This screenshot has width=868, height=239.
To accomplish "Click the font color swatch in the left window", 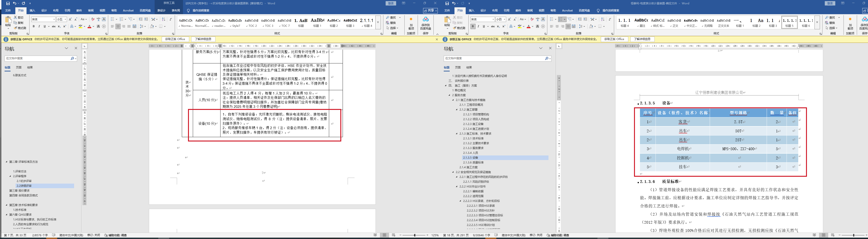I will coord(89,26).
